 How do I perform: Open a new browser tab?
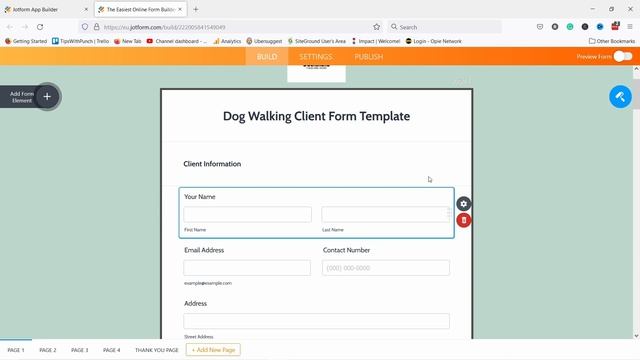point(196,9)
